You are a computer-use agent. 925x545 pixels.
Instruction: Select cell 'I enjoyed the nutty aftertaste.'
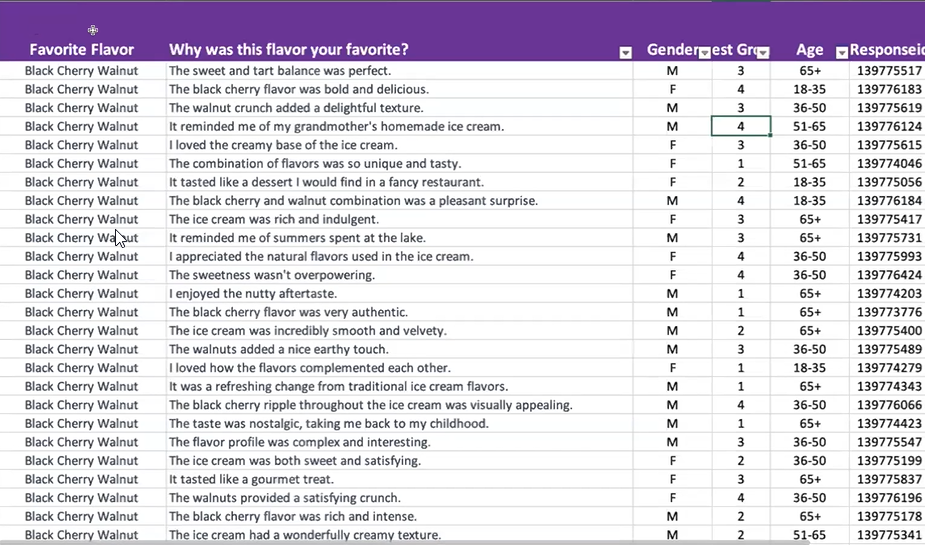(x=399, y=294)
